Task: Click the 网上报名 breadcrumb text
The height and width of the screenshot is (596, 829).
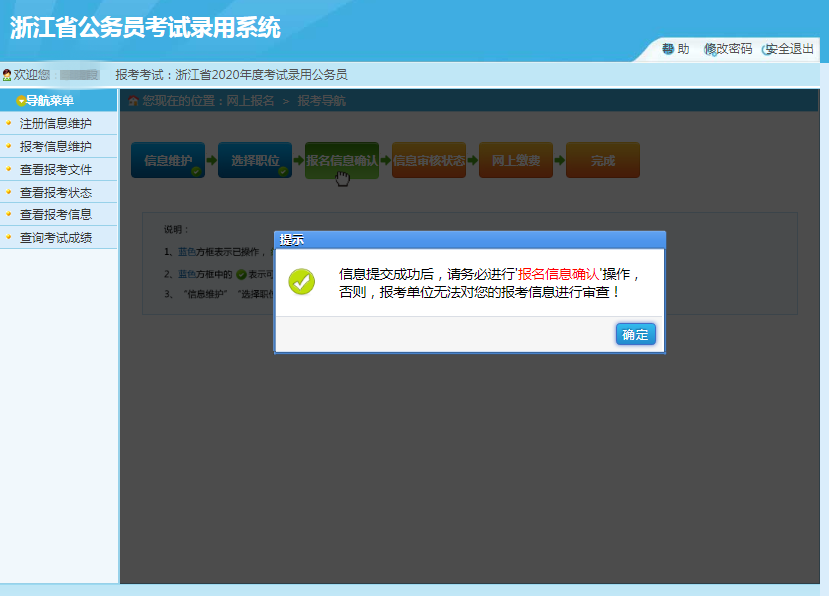Action: pos(250,100)
